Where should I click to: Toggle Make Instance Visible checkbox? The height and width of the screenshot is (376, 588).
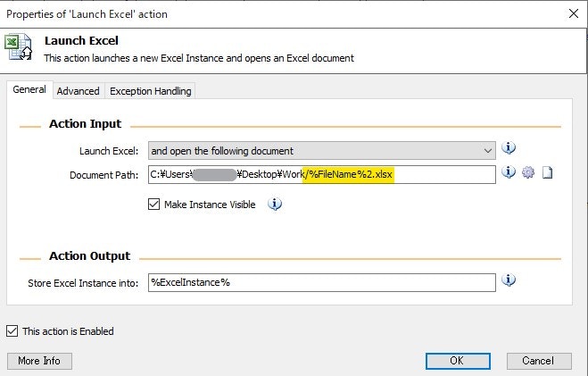coord(153,205)
